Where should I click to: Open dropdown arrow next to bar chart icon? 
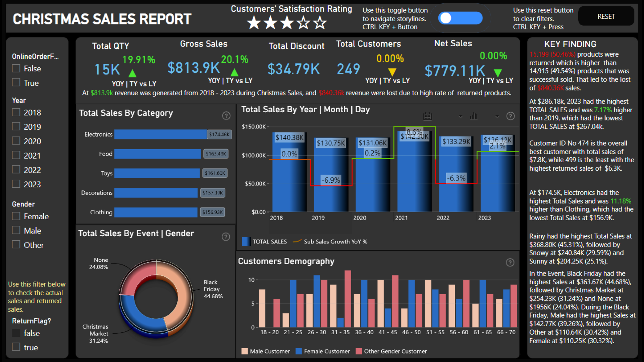point(497,116)
